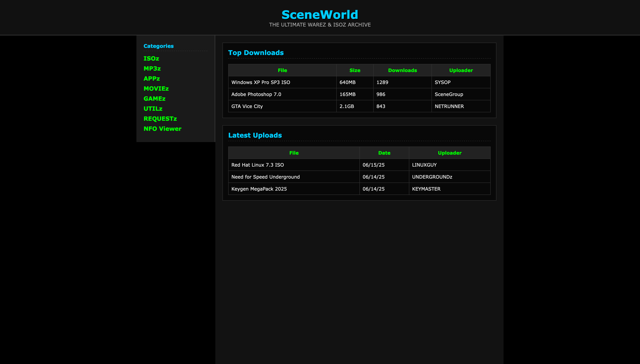Viewport: 640px width, 364px height.
Task: Go to the MP3z category
Action: tap(152, 68)
